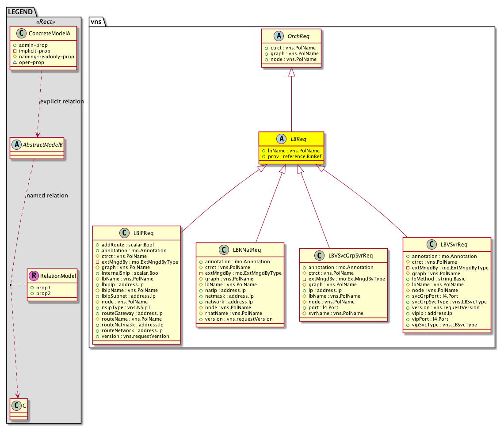Image resolution: width=504 pixels, height=428 pixels.
Task: Click the 'A' icon of AbstractModelB in legend
Action: click(17, 144)
